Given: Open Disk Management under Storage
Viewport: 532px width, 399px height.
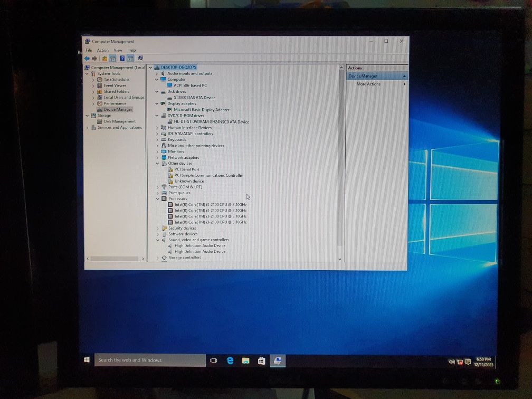Looking at the screenshot, I should pyautogui.click(x=119, y=121).
